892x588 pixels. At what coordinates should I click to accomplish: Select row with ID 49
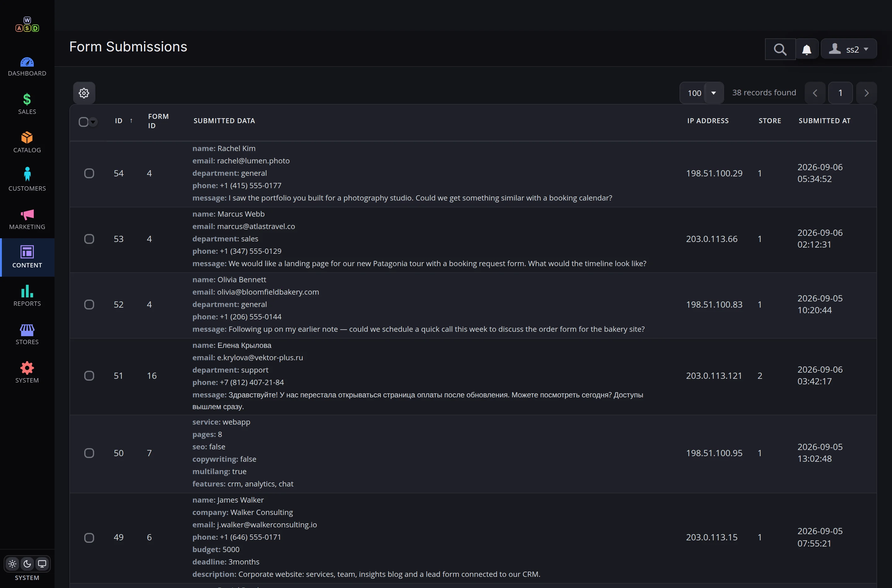tap(89, 537)
